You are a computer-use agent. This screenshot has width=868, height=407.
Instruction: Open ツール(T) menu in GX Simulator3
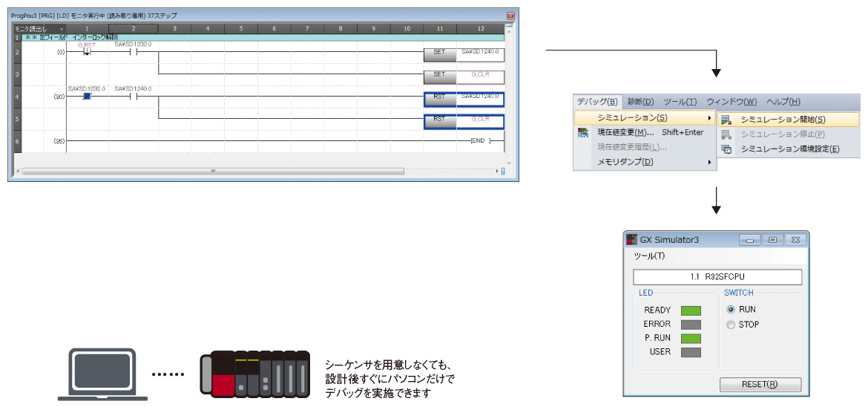coord(649,255)
